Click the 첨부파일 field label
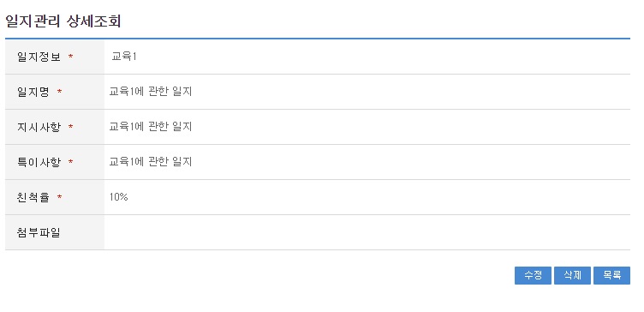The image size is (644, 312). [x=39, y=232]
